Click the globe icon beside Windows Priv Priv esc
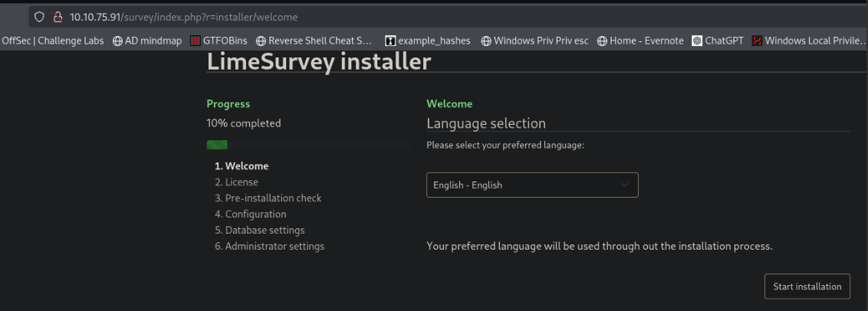Viewport: 868px width, 311px height. point(486,41)
